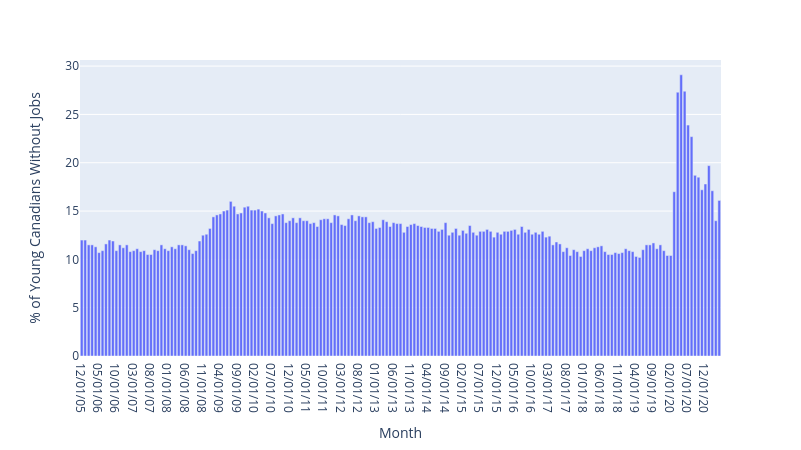Viewport: 801px width, 450px height.
Task: Click the y-axis tick label 30
Action: click(x=72, y=66)
